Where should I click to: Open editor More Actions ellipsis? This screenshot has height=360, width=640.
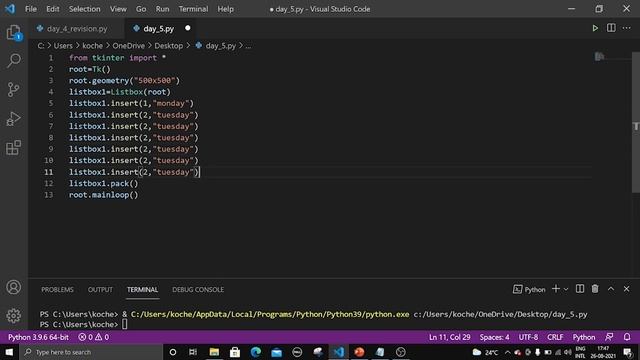tap(627, 28)
